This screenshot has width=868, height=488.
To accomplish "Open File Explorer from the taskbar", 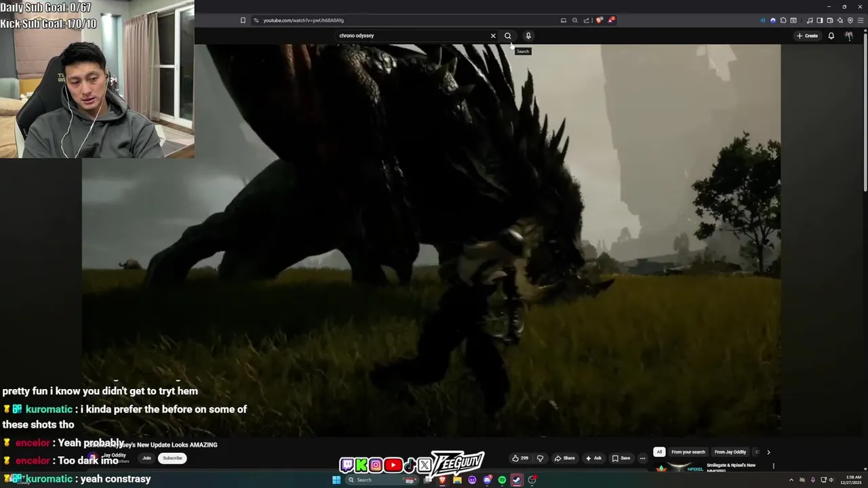I will pyautogui.click(x=457, y=480).
